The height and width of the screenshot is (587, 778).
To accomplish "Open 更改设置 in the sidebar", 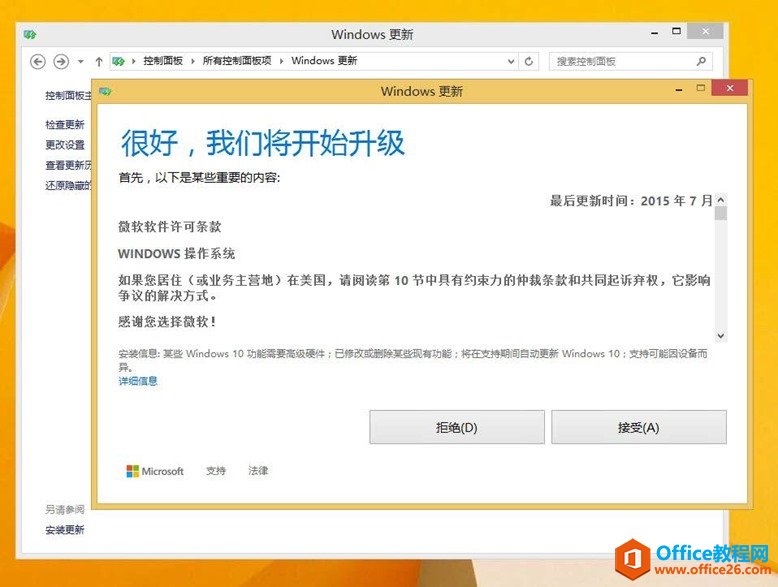I will pyautogui.click(x=65, y=145).
